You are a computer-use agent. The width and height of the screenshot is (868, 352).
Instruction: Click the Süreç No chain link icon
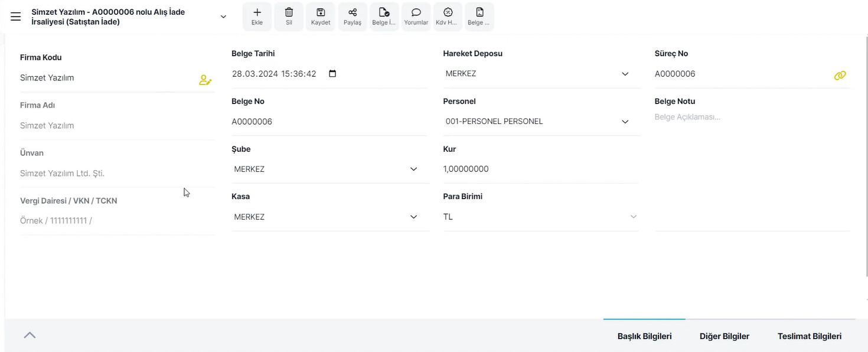tap(840, 76)
